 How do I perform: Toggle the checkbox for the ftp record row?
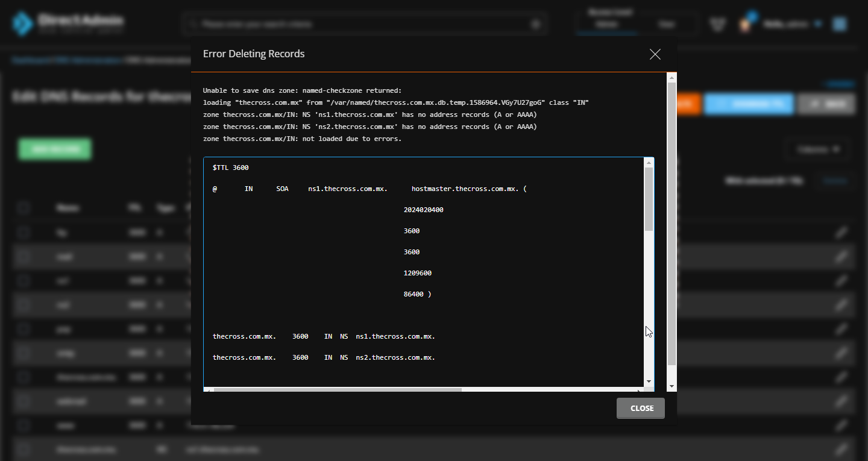coord(24,232)
